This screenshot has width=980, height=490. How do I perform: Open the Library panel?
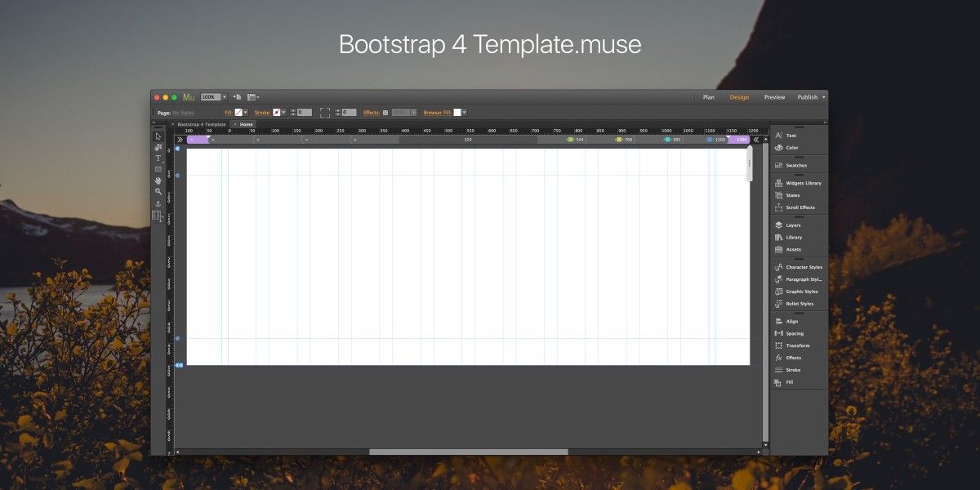[x=788, y=238]
